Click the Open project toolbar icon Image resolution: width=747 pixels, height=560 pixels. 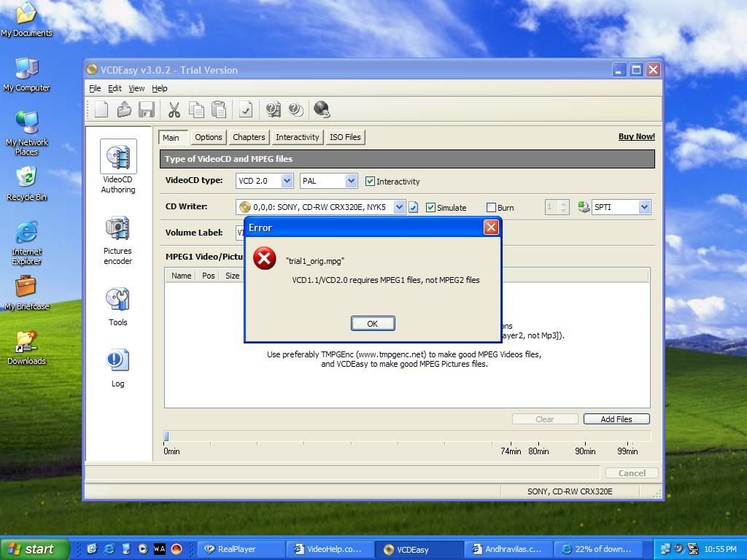click(x=124, y=109)
